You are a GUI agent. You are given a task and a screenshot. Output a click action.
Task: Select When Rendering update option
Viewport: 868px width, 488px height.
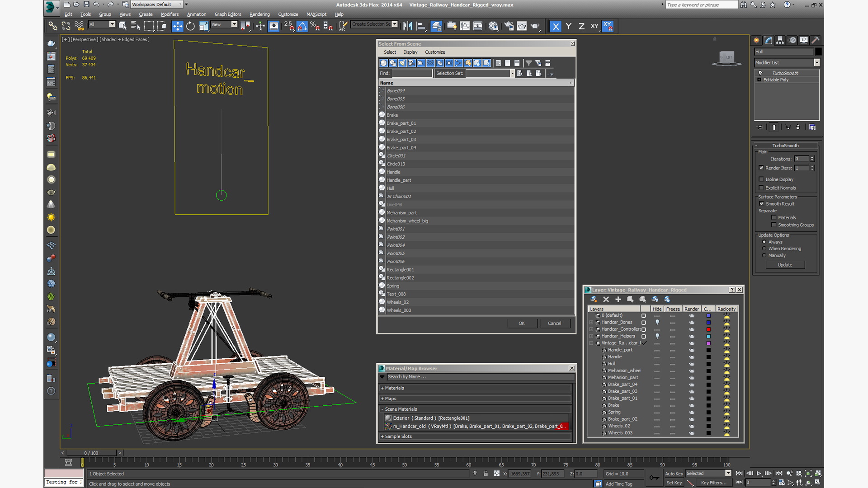[x=764, y=249]
